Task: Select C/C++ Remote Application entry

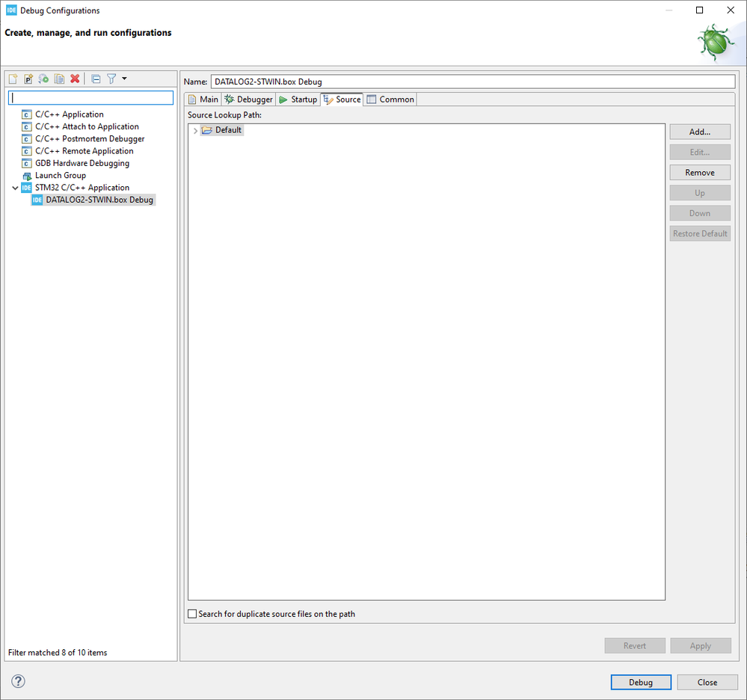Action: (x=84, y=150)
